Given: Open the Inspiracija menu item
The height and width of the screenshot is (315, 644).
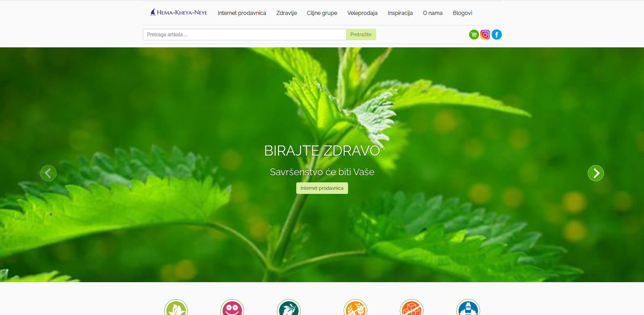Looking at the screenshot, I should [400, 13].
